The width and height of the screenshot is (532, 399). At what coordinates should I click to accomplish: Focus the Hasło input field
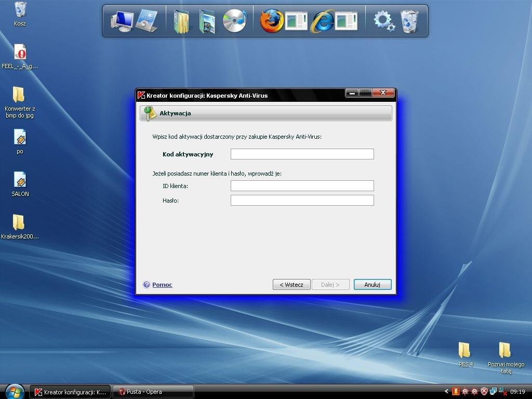click(302, 200)
